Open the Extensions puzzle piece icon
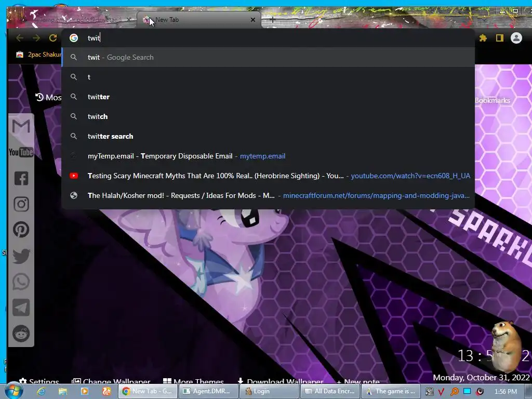 pos(483,38)
